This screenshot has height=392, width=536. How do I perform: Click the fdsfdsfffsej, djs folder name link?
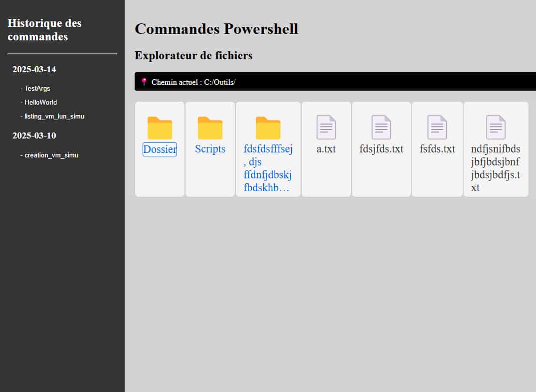coord(268,168)
